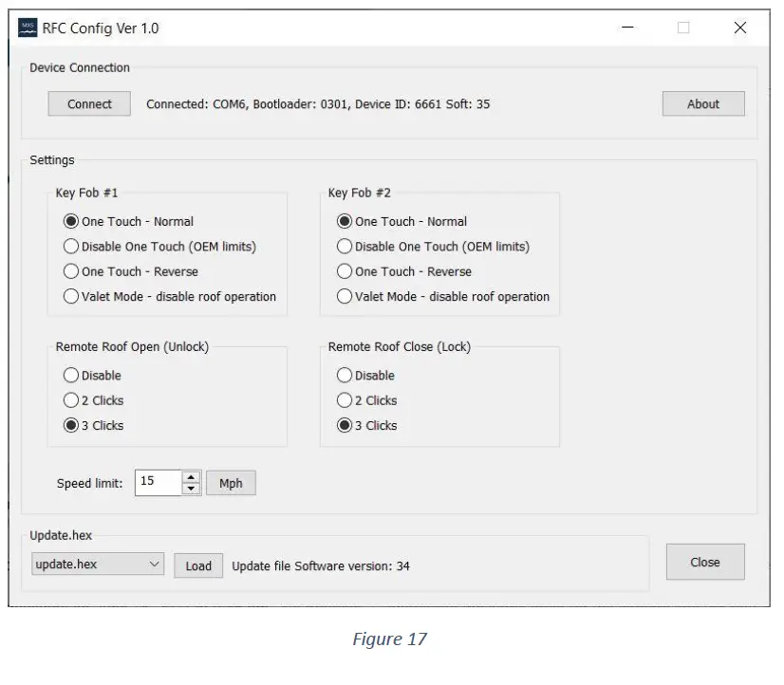Click the Figure 17 caption
The height and width of the screenshot is (685, 784).
tap(389, 639)
